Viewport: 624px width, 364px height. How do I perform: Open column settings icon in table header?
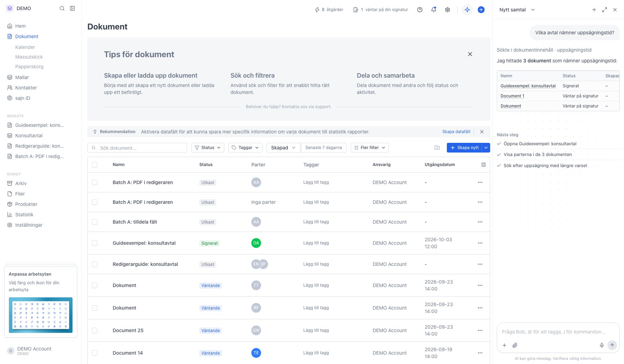[484, 165]
